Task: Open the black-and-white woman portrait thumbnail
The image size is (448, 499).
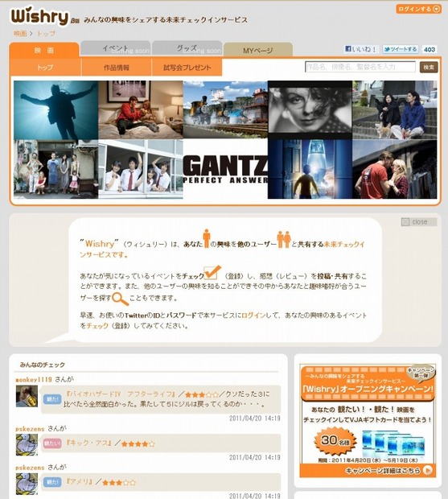Action: pos(310,109)
